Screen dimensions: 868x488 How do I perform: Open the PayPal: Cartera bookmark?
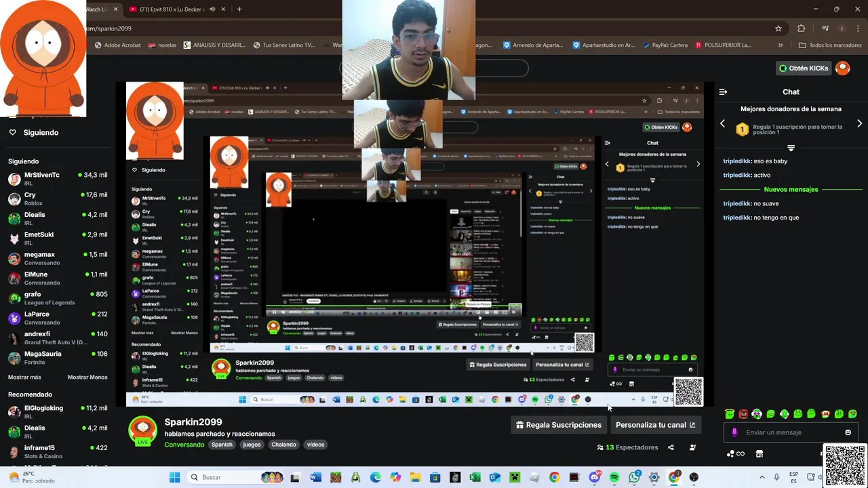tap(664, 45)
